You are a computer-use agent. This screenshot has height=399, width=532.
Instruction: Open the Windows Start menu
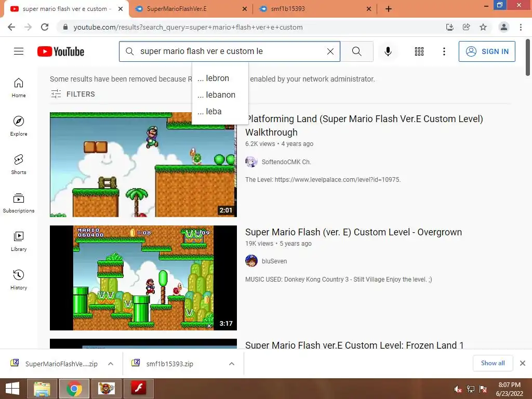(12, 389)
